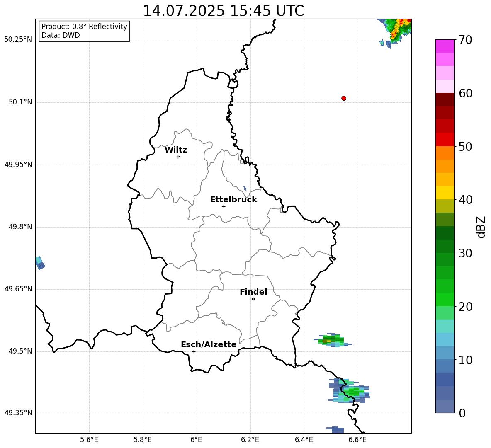Click the green radar echo east of Findel
This screenshot has height=448, width=491.
333,340
